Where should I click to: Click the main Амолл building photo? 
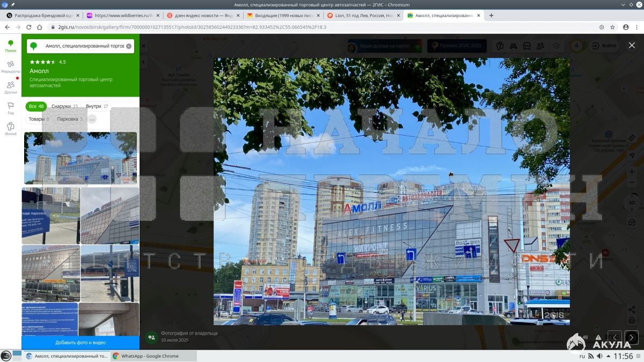[x=392, y=191]
